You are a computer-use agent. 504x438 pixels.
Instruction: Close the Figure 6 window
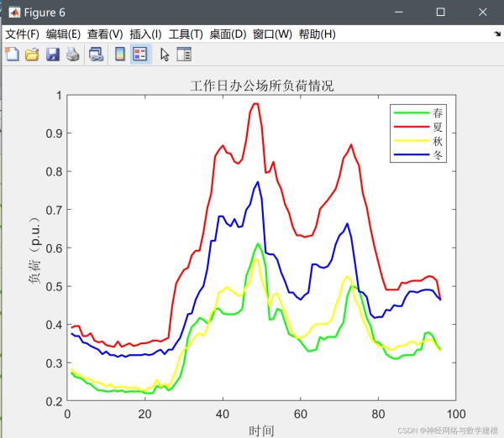tap(482, 13)
